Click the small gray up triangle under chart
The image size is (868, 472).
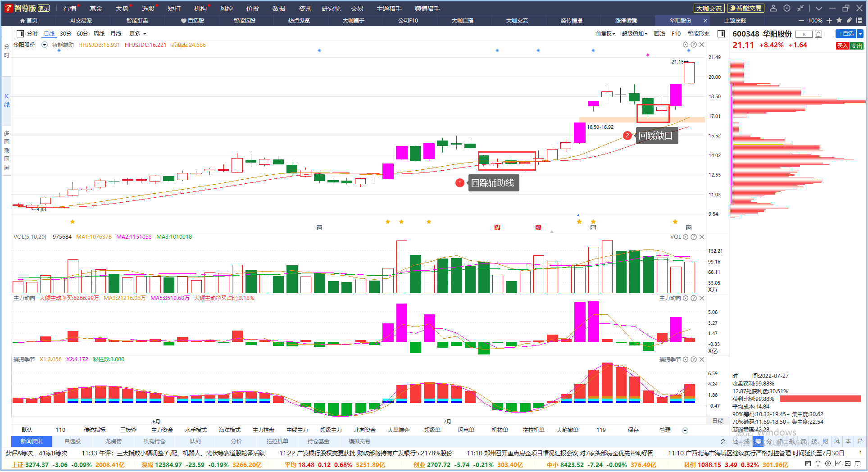pyautogui.click(x=552, y=231)
